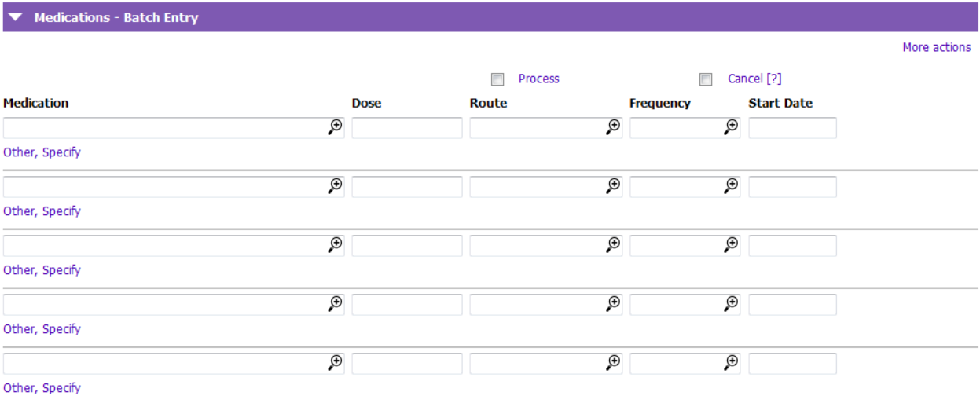Check the Process checkbox

pyautogui.click(x=497, y=79)
